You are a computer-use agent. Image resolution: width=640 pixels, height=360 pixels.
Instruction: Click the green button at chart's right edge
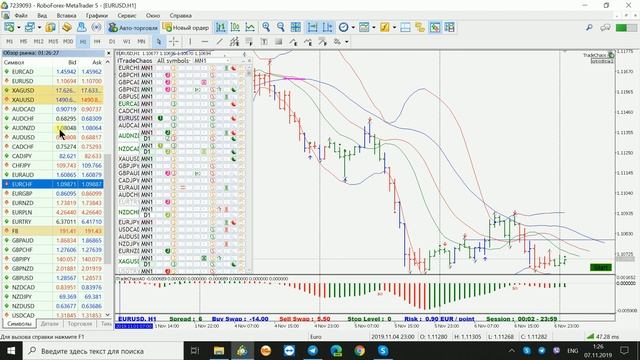pos(601,268)
